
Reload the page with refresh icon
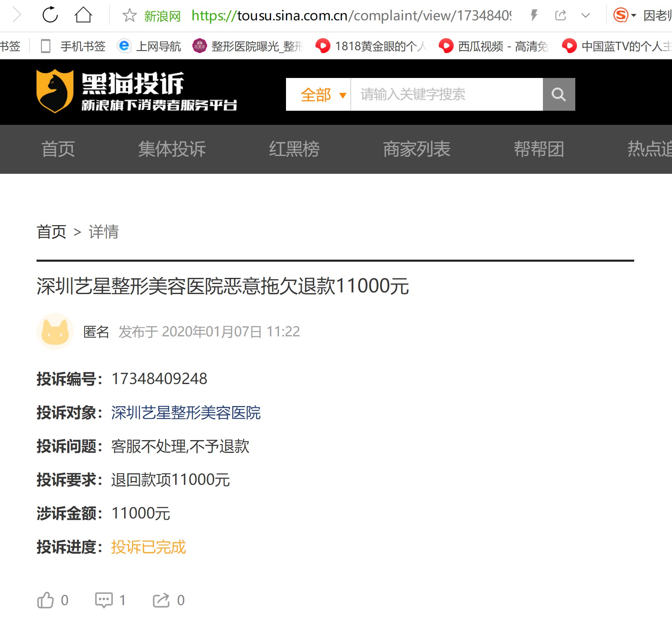click(x=50, y=15)
